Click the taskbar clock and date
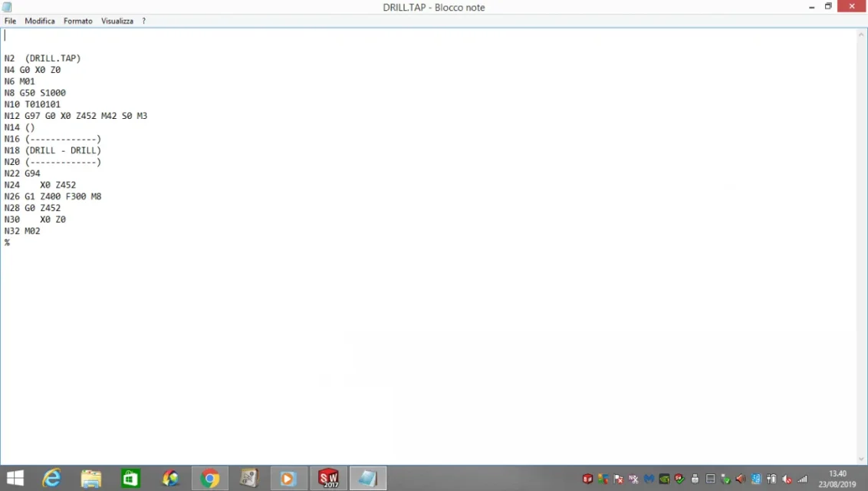 coord(838,479)
